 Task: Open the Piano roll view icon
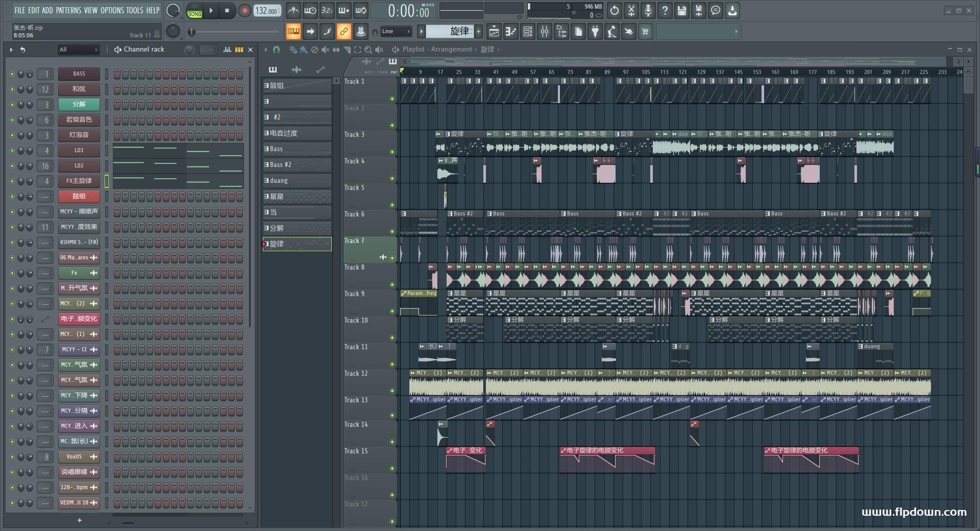(511, 32)
